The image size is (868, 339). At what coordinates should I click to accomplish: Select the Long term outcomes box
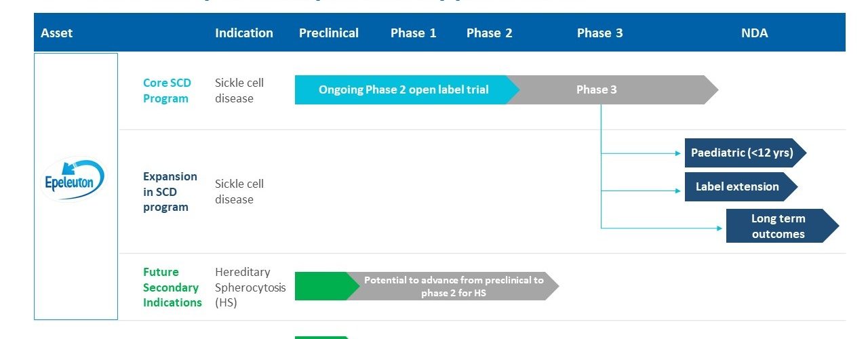click(x=778, y=226)
